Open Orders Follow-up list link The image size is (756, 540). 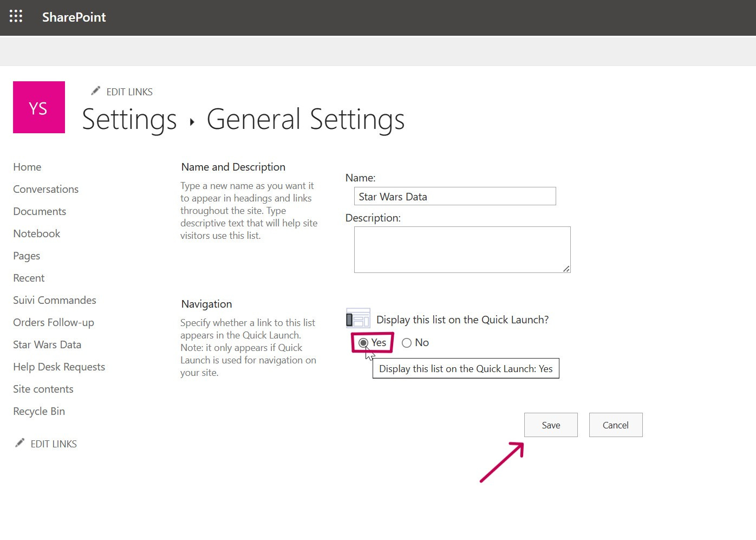tap(54, 322)
